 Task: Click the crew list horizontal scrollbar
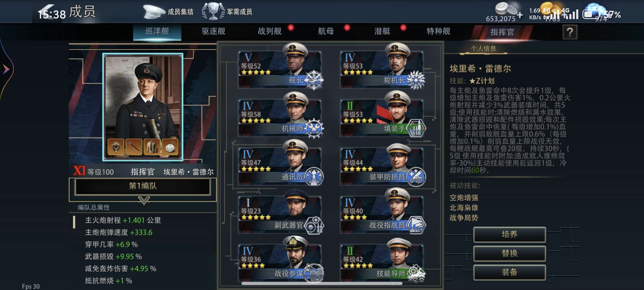pyautogui.click(x=322, y=283)
